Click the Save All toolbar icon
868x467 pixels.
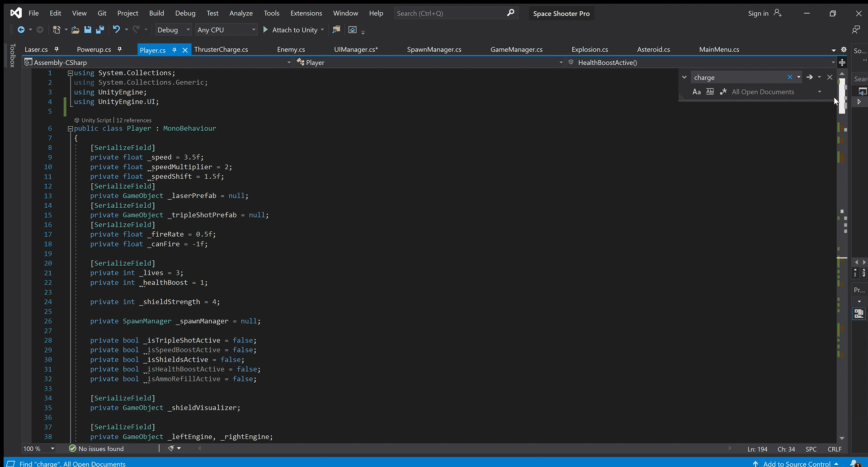click(100, 30)
